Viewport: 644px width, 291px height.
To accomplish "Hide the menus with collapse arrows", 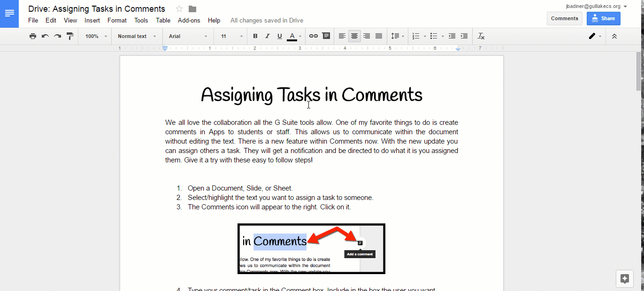I will tap(614, 36).
